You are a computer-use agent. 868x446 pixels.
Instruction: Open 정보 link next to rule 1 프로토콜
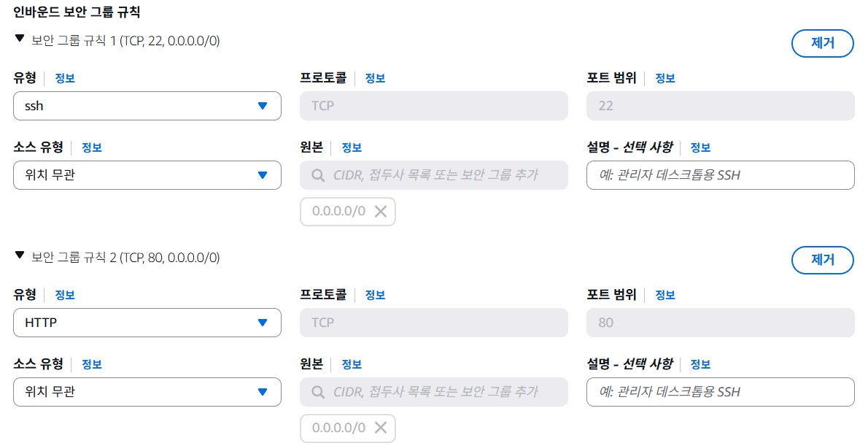[375, 78]
